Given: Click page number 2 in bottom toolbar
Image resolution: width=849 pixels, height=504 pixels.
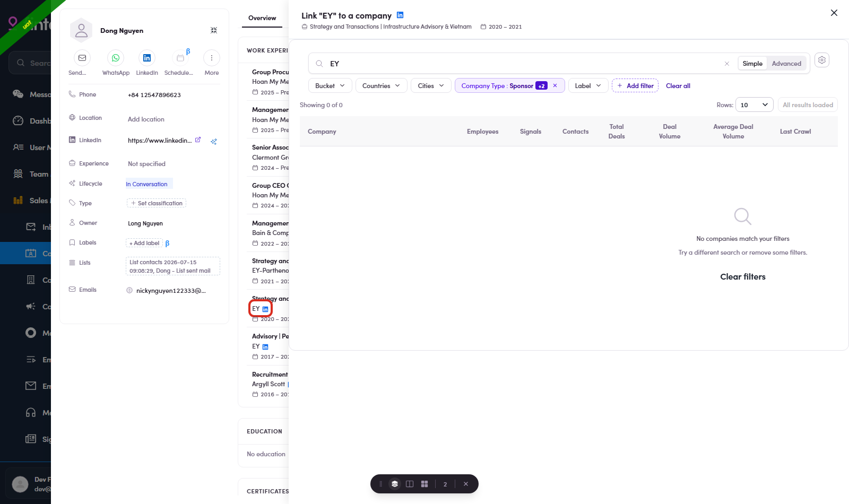Looking at the screenshot, I should pos(445,484).
